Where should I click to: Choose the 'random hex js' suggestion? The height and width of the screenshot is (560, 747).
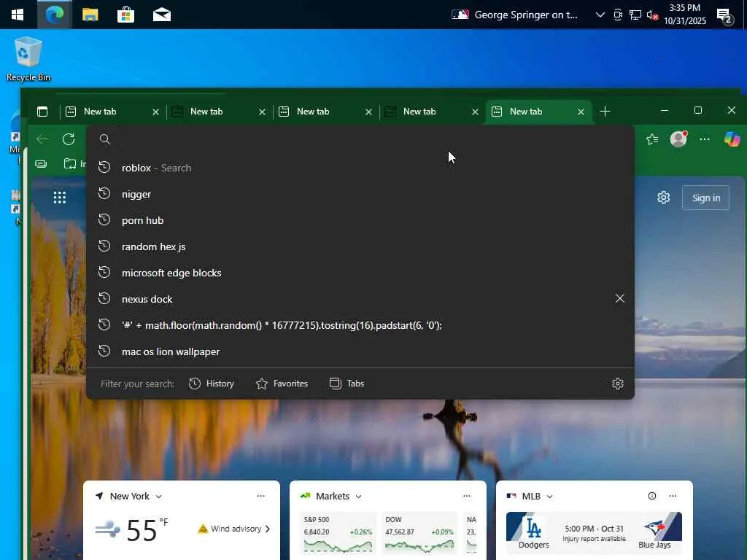(360, 246)
